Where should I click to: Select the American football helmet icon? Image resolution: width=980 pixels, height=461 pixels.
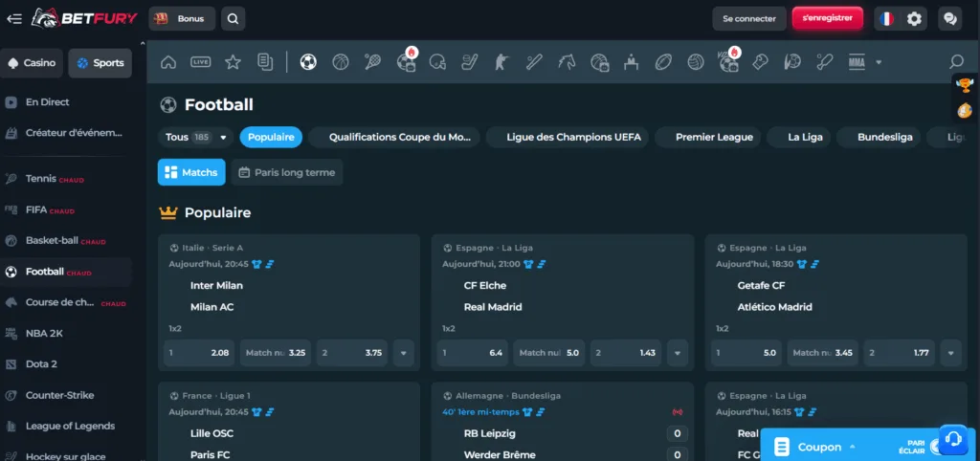point(438,62)
